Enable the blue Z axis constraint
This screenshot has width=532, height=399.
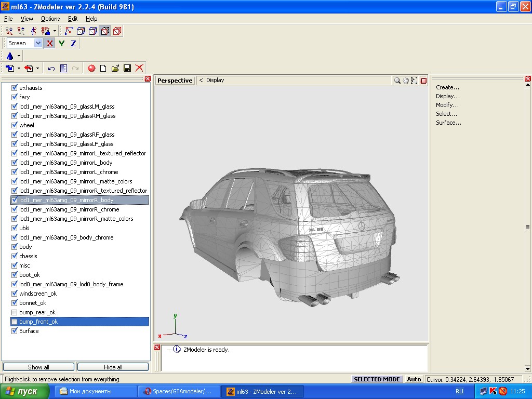[73, 44]
